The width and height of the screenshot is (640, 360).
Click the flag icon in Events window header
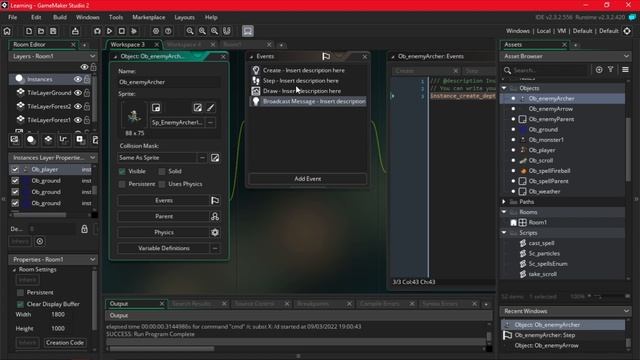[326, 56]
